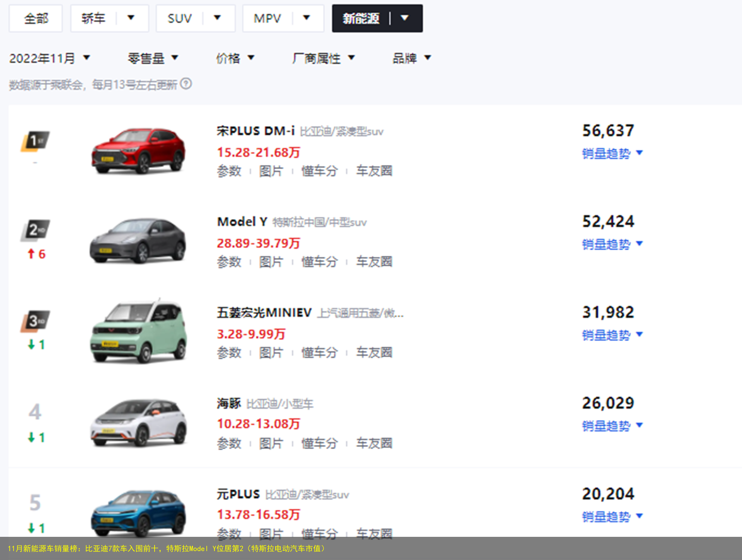This screenshot has width=742, height=560.
Task: Open 参数 for 五菱宏光MINIEV
Action: tap(229, 352)
